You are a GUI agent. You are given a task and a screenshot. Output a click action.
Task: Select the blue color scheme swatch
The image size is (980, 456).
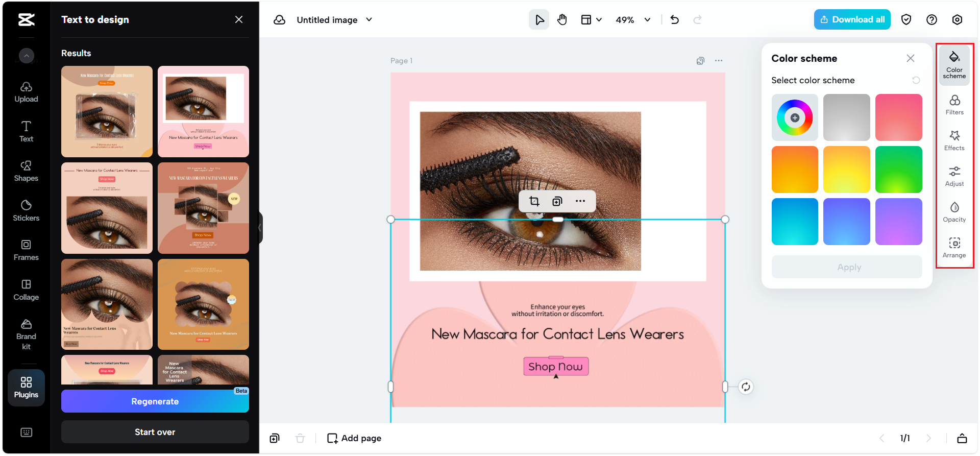coord(847,222)
